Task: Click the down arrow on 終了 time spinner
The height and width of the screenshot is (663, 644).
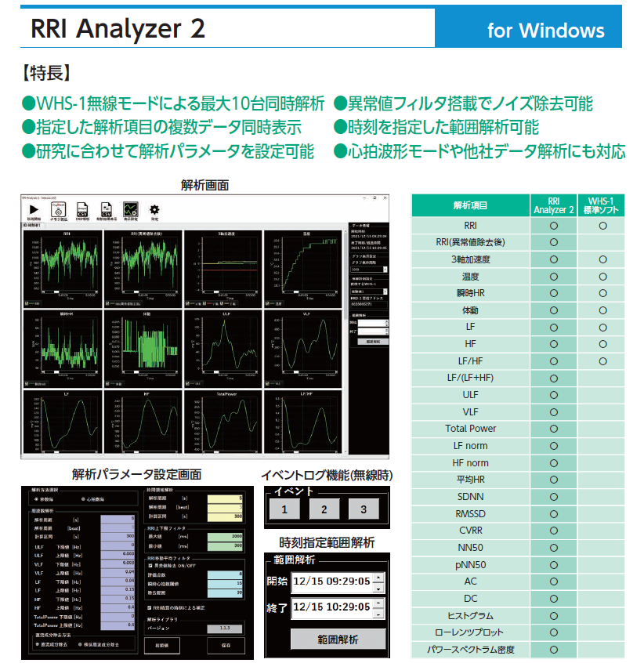Action: (378, 613)
